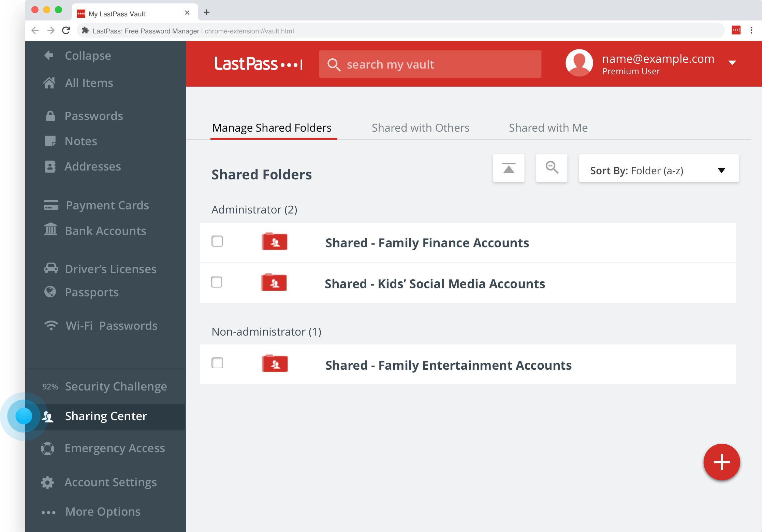Switch to Shared with Others tab
This screenshot has width=762, height=532.
pos(421,128)
